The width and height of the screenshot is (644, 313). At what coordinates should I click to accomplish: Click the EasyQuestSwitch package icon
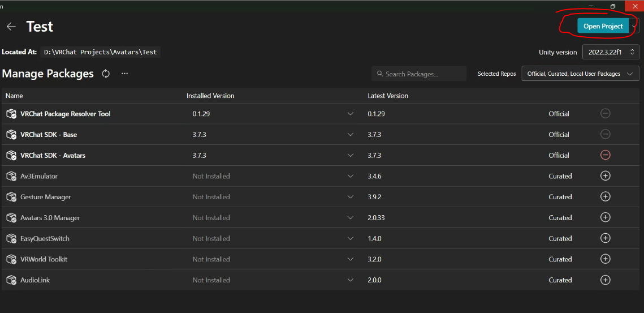point(11,238)
